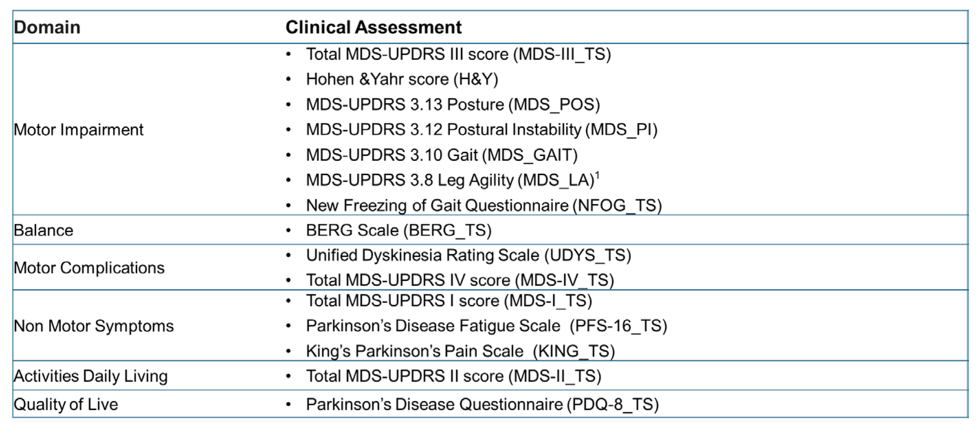Image resolution: width=980 pixels, height=426 pixels.
Task: Select the BERG Scale (BERG_TS) entry
Action: tap(399, 230)
